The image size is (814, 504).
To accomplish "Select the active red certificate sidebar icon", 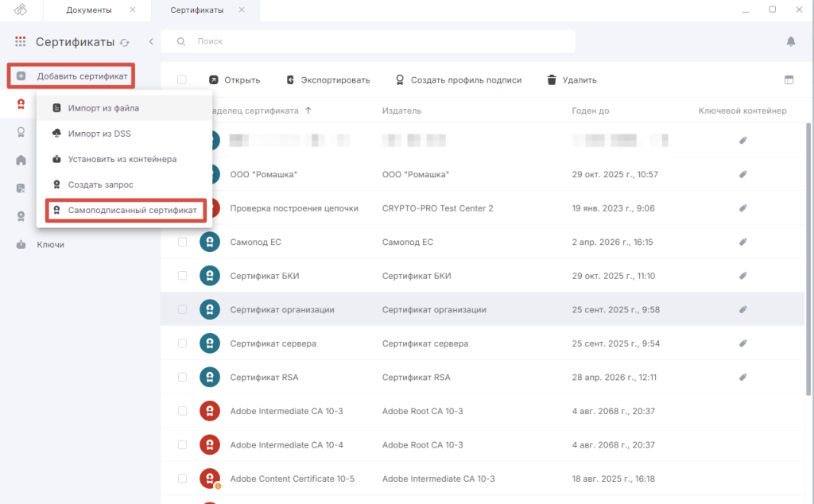I will [21, 104].
